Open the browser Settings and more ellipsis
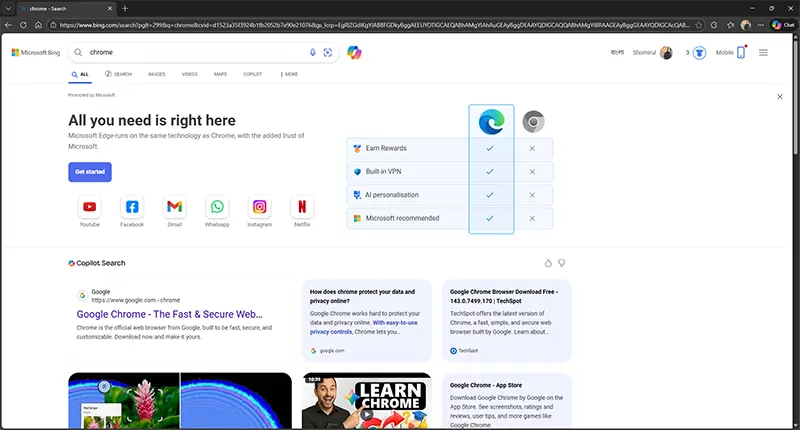800x430 pixels. pos(761,24)
